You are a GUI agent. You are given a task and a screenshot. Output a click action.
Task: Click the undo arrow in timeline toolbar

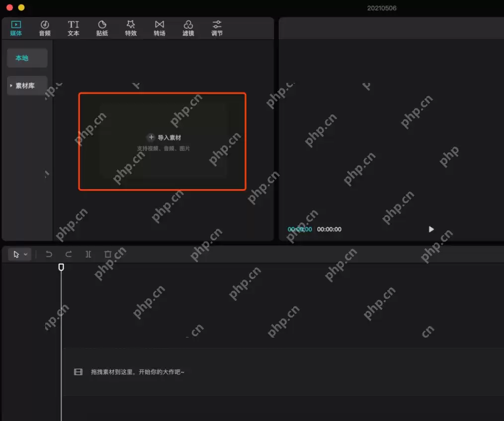[49, 254]
